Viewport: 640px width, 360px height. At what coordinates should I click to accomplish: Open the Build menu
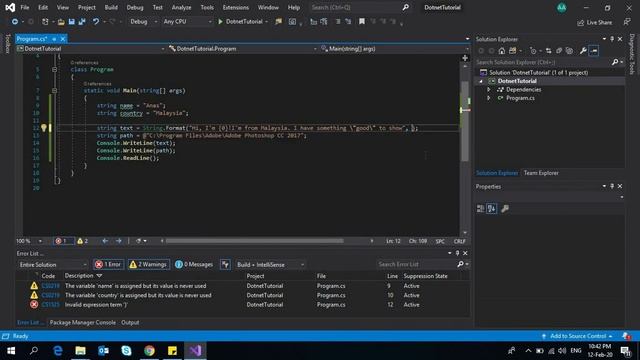[111, 7]
